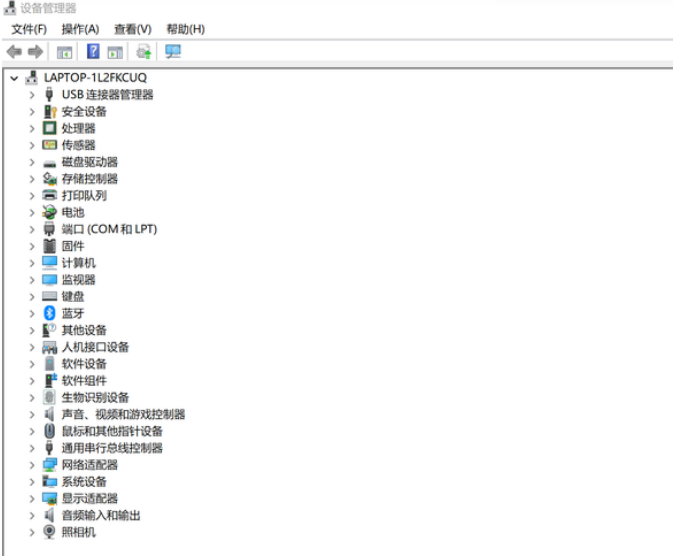Image resolution: width=673 pixels, height=558 pixels.
Task: Click the 生物识别设备 fingerprint icon
Action: 49,397
